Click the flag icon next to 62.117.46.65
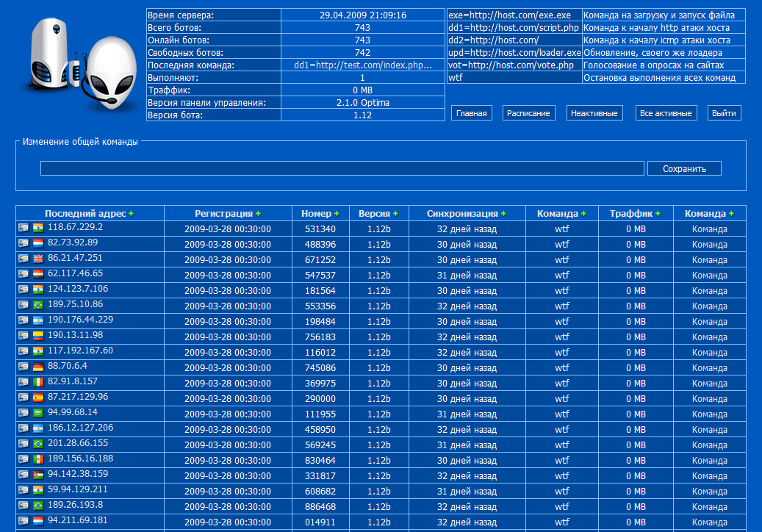The height and width of the screenshot is (532, 762). coord(38,274)
